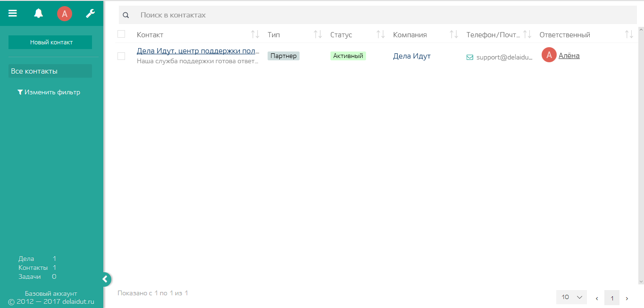This screenshot has width=644, height=308.
Task: Click the Дела counter in sidebar
Action: 37,258
